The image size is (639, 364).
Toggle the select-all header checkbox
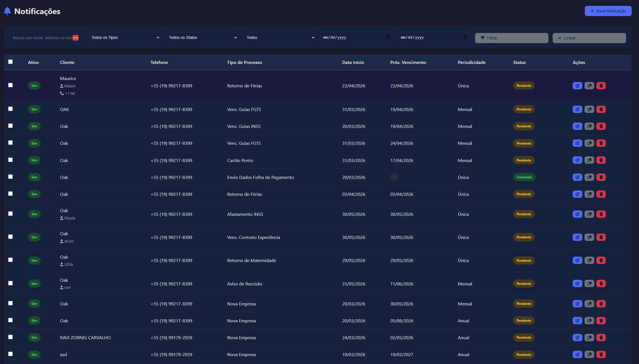point(10,62)
